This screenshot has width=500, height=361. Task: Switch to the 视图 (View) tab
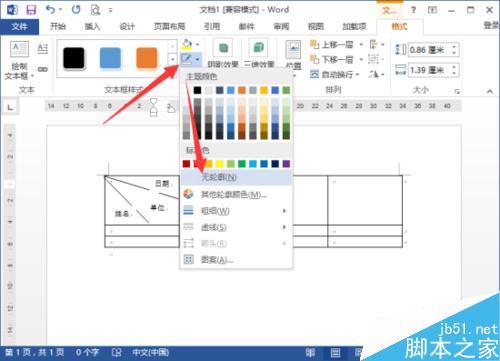316,26
